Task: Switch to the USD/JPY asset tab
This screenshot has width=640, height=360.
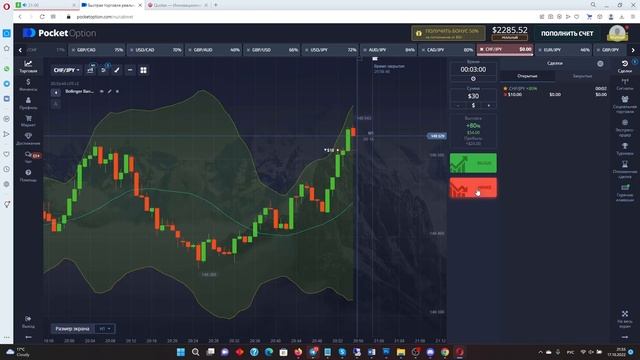Action: [330, 50]
